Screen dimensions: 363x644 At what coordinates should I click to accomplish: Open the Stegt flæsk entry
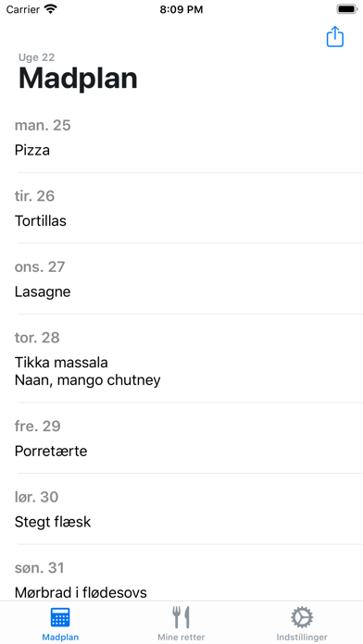pyautogui.click(x=181, y=509)
